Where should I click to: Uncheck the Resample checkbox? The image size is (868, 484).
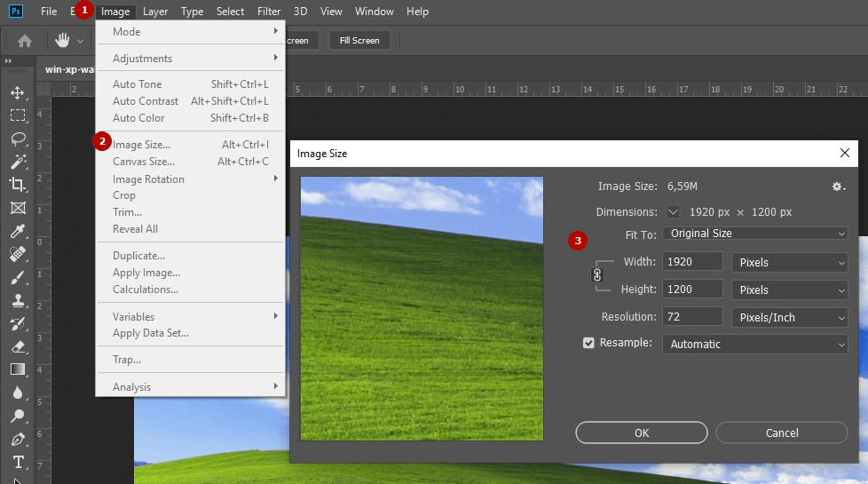click(x=588, y=343)
